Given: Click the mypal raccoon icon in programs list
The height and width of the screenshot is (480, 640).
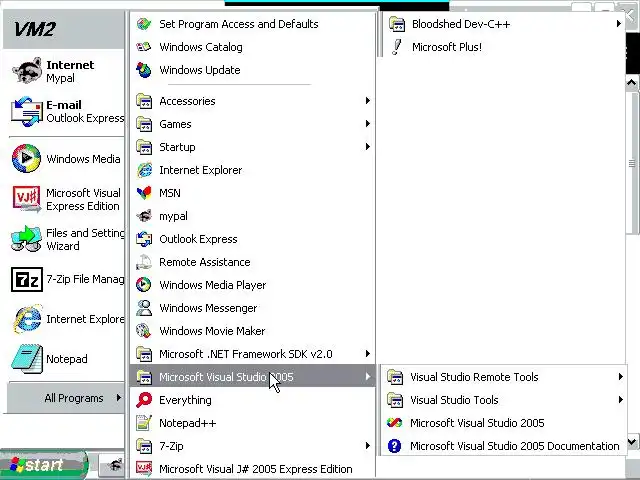Looking at the screenshot, I should (x=144, y=216).
